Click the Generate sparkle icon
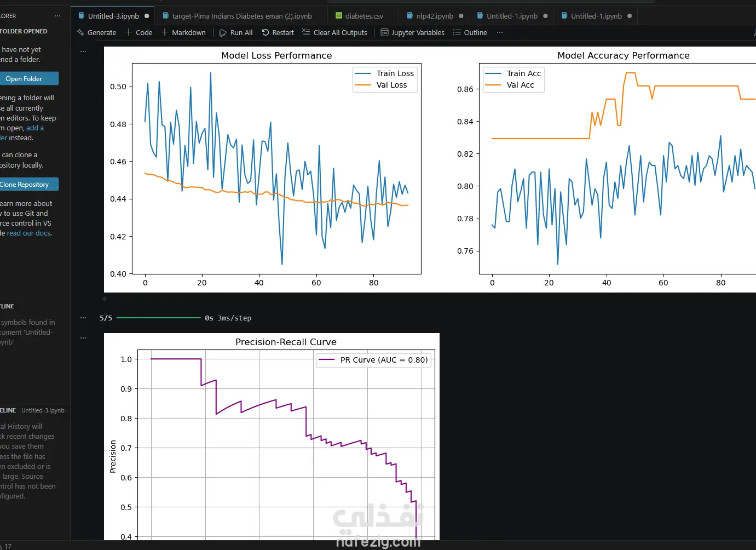 (x=80, y=32)
